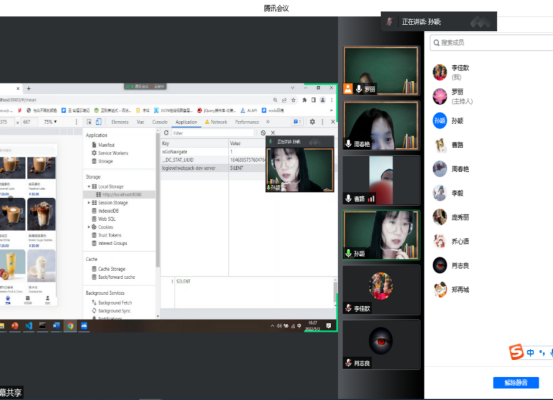This screenshot has height=400, width=553.
Task: Switch to the Elements tab
Action: click(120, 122)
